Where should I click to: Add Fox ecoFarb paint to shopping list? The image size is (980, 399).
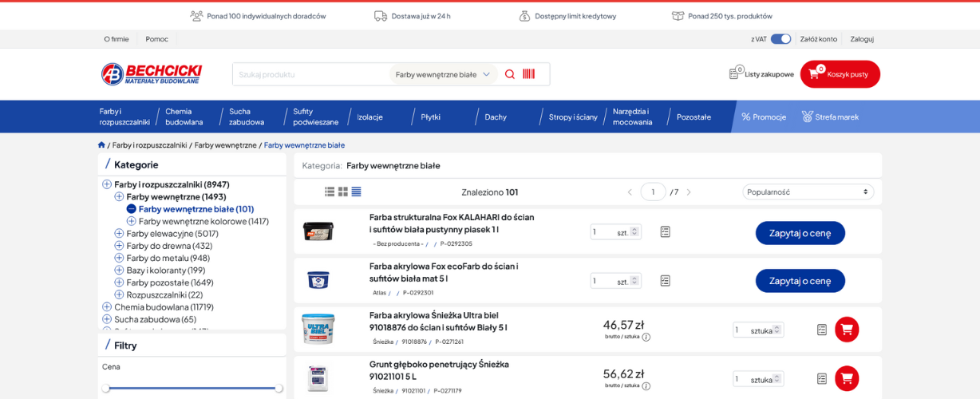(665, 281)
